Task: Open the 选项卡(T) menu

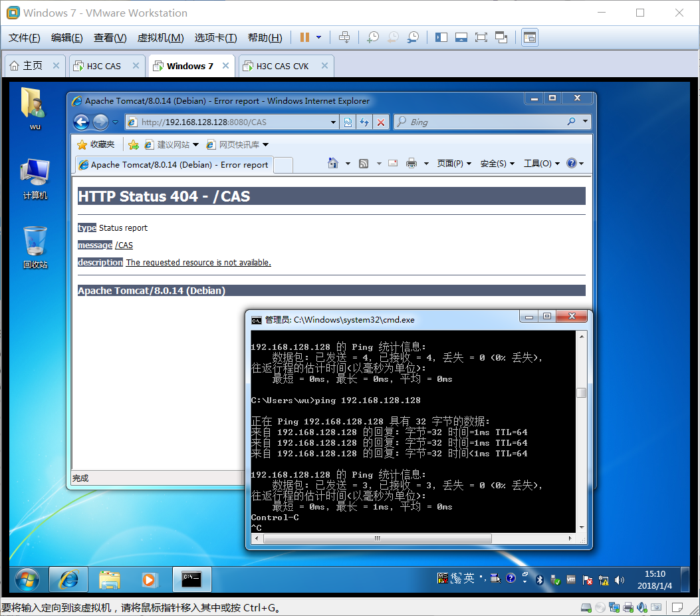Action: click(x=215, y=38)
